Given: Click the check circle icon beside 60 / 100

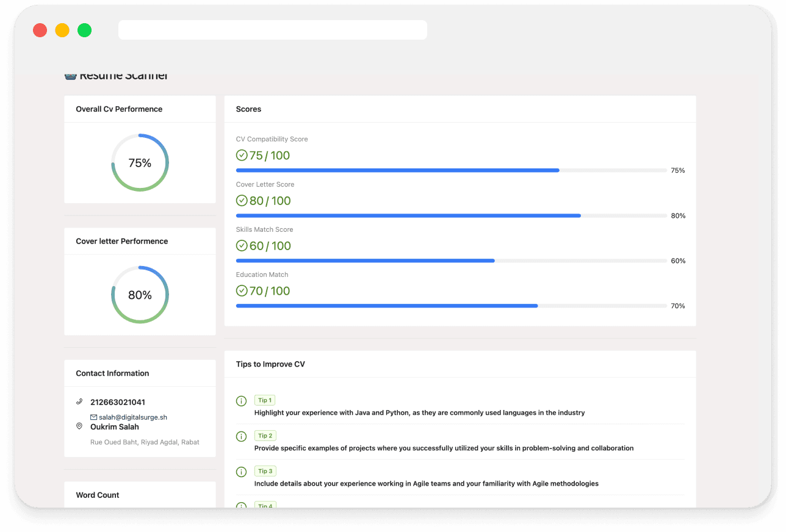Looking at the screenshot, I should (242, 245).
